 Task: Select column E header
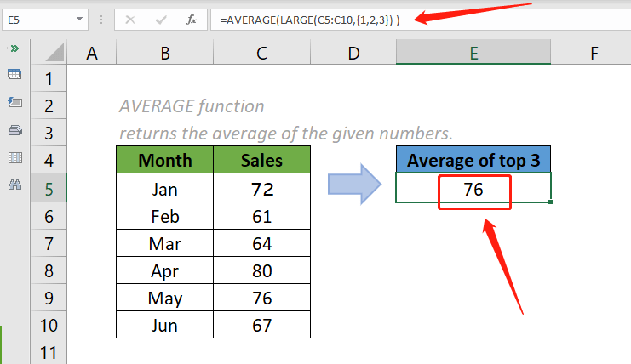pos(473,54)
